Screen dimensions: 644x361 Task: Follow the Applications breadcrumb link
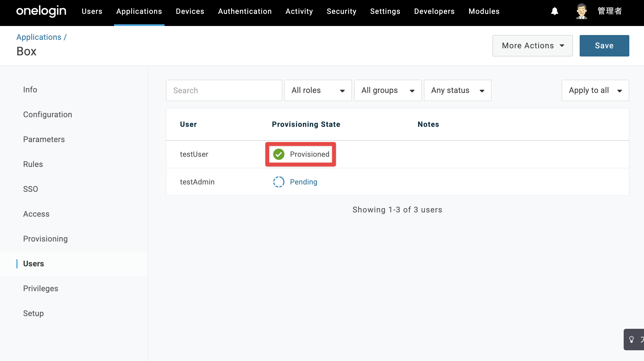[39, 37]
